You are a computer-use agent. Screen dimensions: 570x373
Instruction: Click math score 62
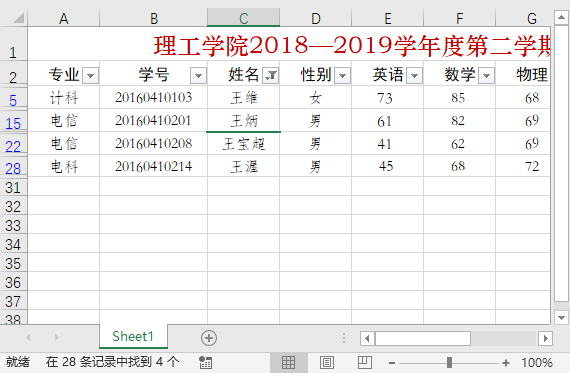pyautogui.click(x=459, y=143)
